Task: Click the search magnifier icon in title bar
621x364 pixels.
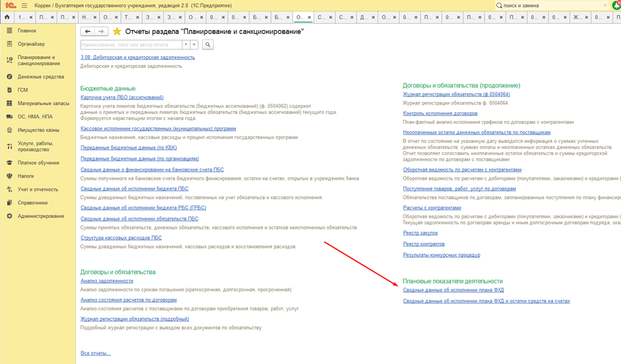Action: (499, 6)
